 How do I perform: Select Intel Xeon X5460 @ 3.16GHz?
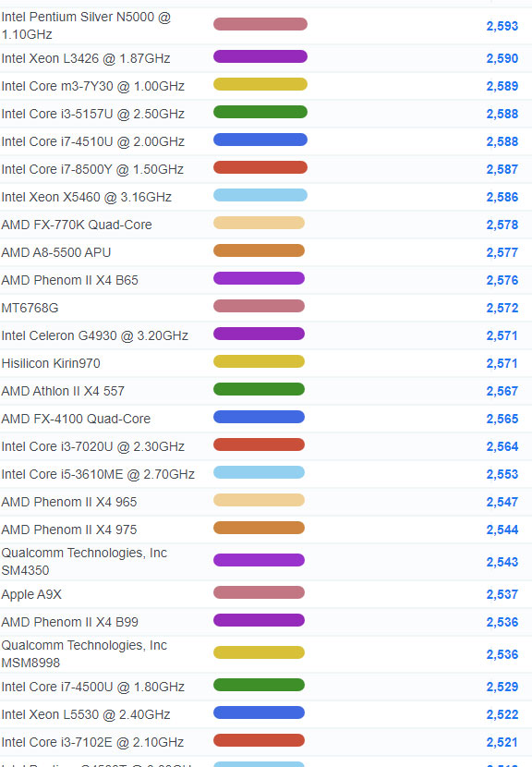(87, 197)
